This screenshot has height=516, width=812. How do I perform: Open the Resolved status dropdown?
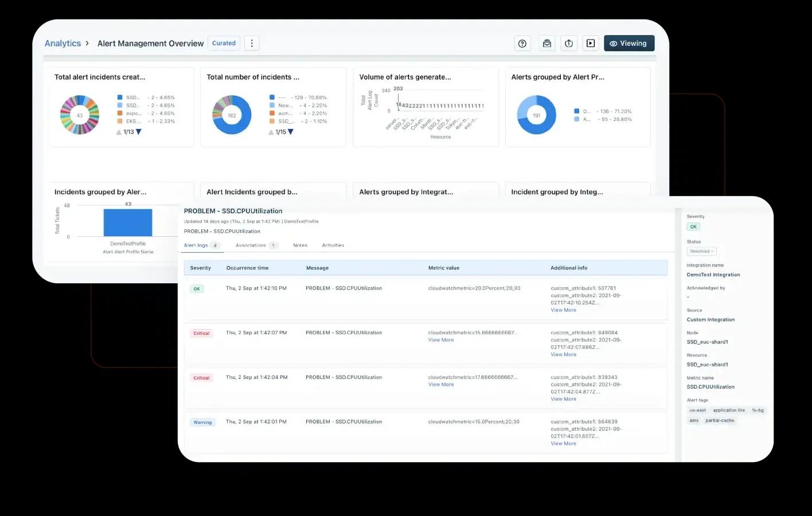pyautogui.click(x=701, y=251)
